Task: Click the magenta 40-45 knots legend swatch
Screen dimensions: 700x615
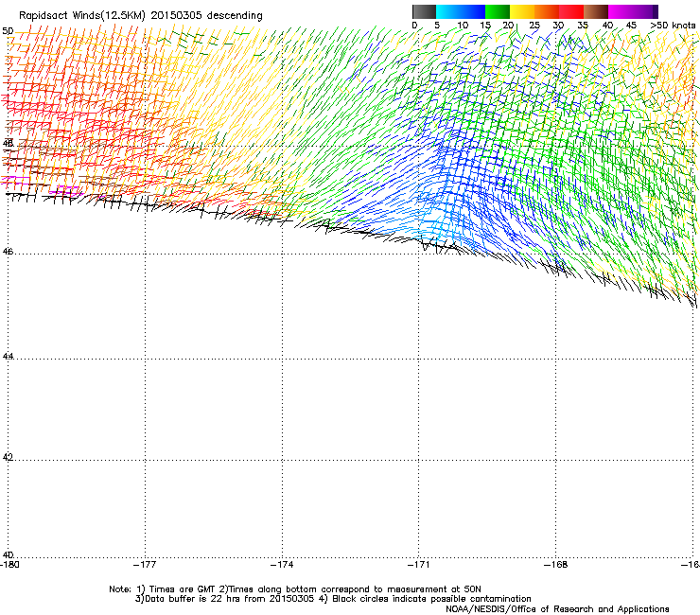Action: point(621,11)
